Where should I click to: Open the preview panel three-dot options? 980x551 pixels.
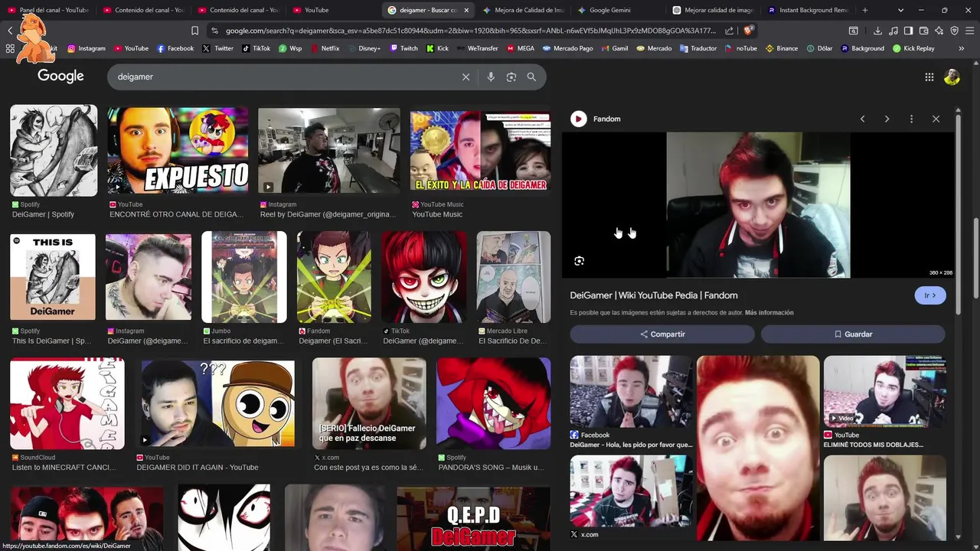click(x=911, y=119)
